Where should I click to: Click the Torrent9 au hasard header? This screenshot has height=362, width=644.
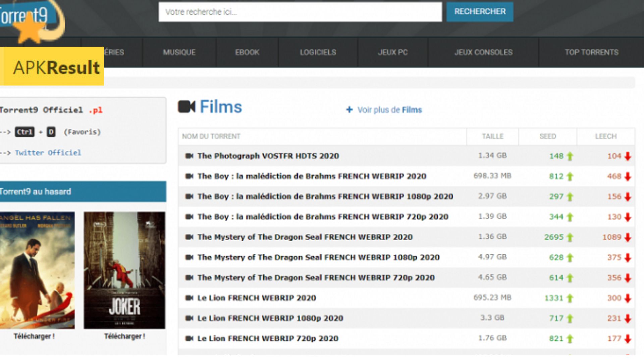click(x=83, y=192)
